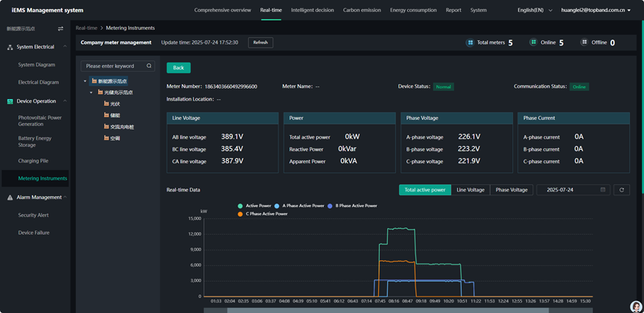The height and width of the screenshot is (313, 644).
Task: Toggle C Phase Active Power legend series
Action: coord(263,214)
